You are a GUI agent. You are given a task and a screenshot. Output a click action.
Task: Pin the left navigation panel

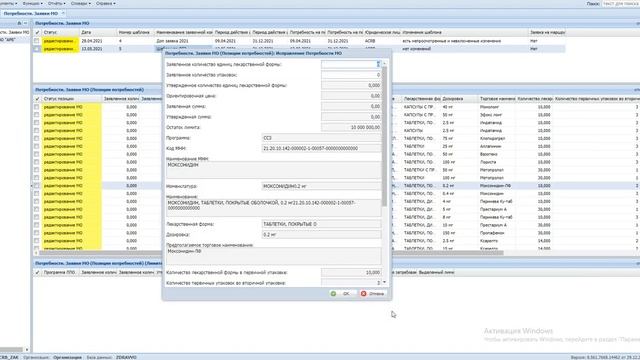point(19,23)
